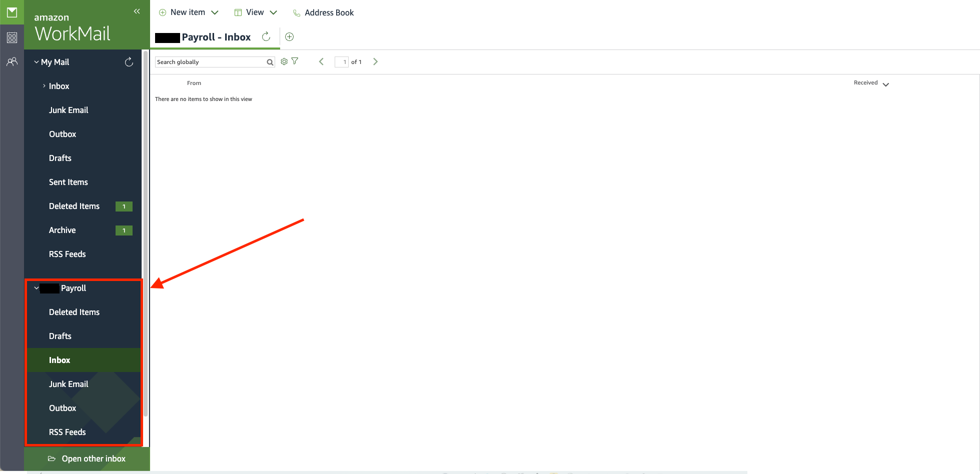Sort by the From column header
The width and height of the screenshot is (980, 474).
pyautogui.click(x=194, y=83)
